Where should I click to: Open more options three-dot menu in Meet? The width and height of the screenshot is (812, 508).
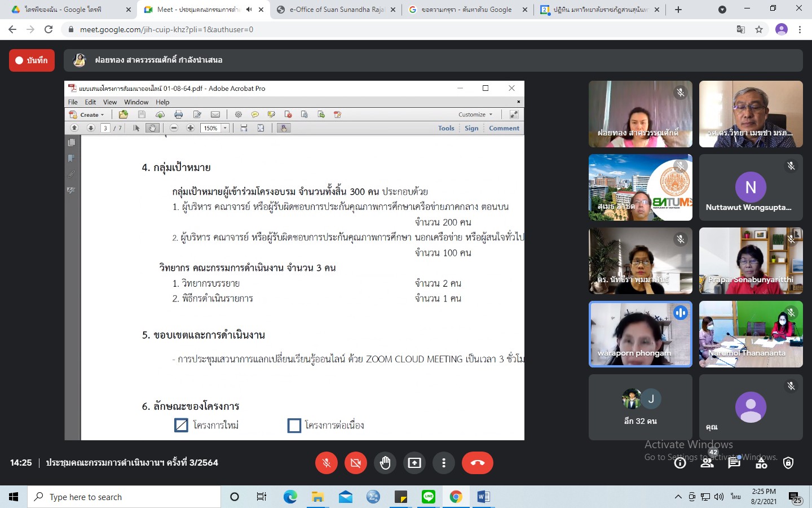tap(444, 463)
